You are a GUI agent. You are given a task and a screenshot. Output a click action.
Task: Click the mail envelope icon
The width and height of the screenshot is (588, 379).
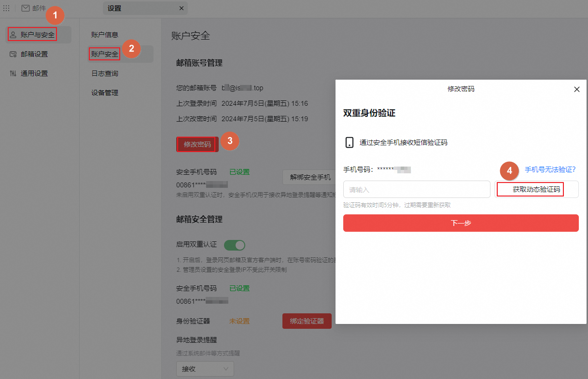26,8
